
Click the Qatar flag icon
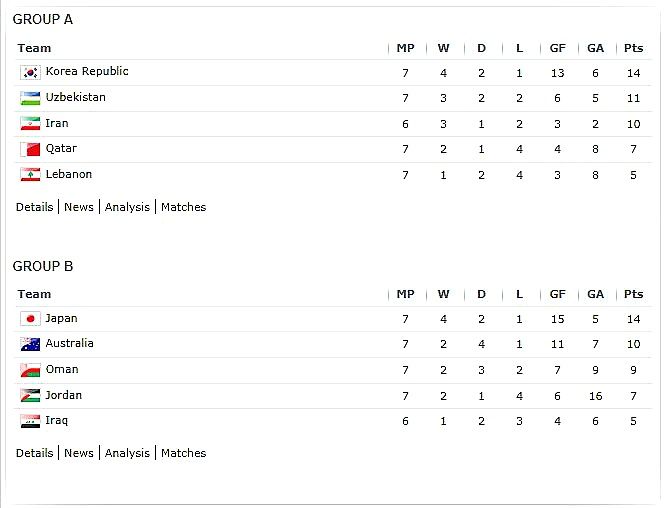[30, 149]
